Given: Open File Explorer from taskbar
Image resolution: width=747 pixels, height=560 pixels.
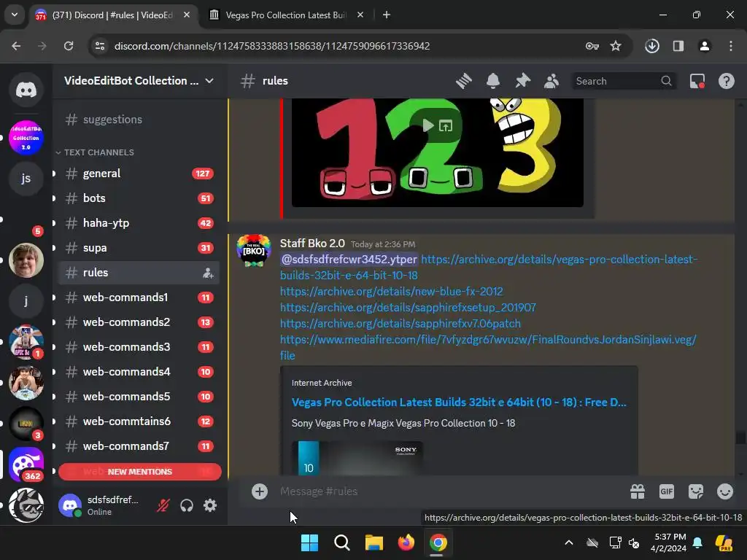Looking at the screenshot, I should click(x=374, y=542).
